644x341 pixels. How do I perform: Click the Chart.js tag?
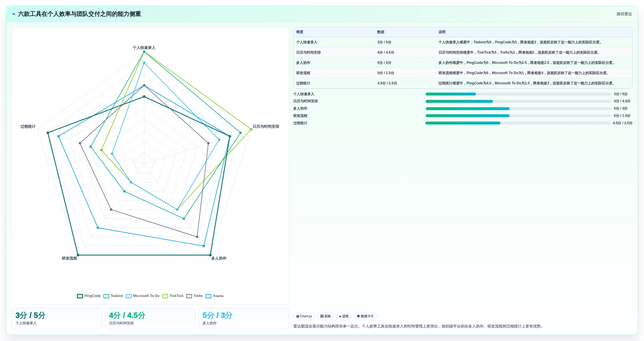(304, 316)
